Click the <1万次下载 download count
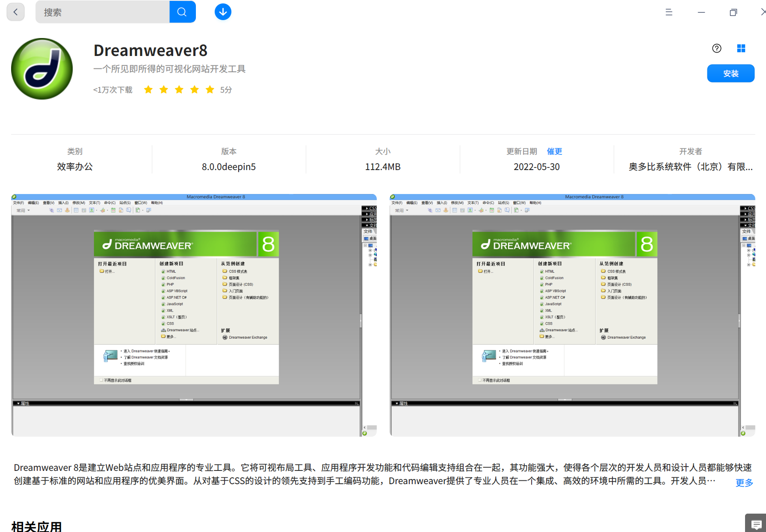Screen dimensions: 766x532 coord(113,90)
